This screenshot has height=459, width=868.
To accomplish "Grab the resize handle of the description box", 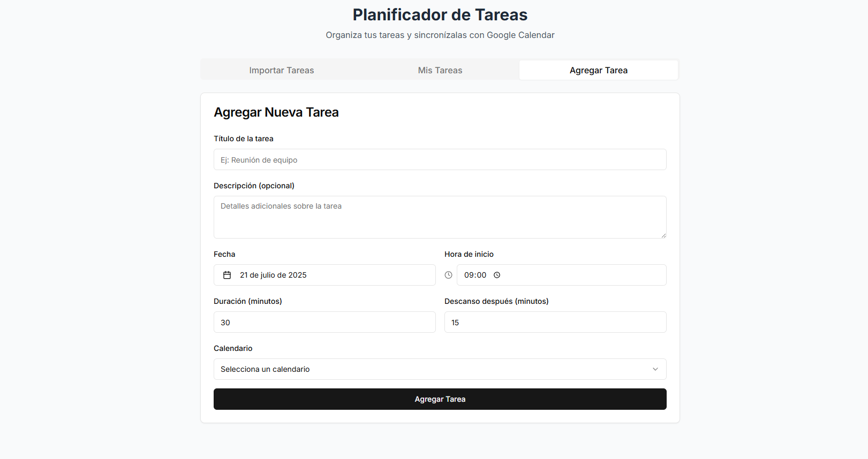I will click(x=663, y=235).
